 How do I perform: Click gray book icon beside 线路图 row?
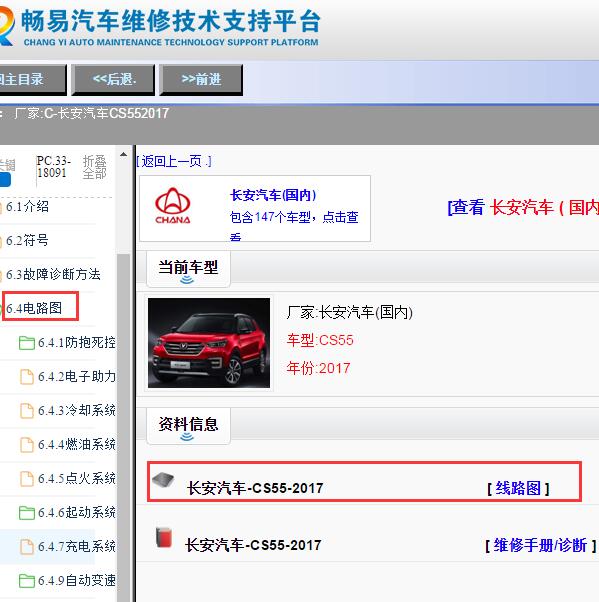pos(163,480)
